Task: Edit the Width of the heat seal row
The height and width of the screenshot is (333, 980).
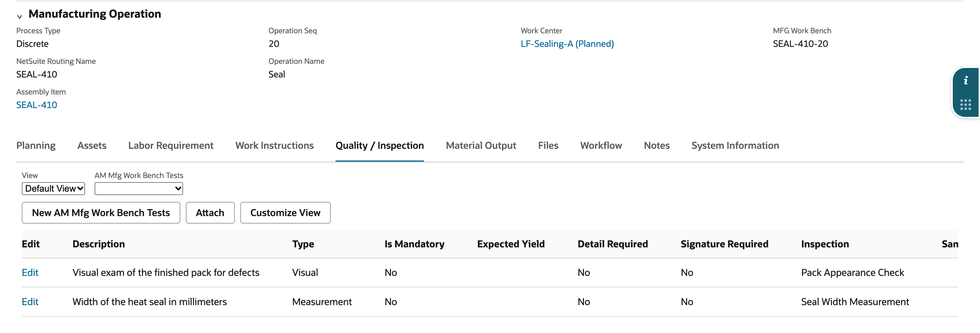Action: point(30,302)
